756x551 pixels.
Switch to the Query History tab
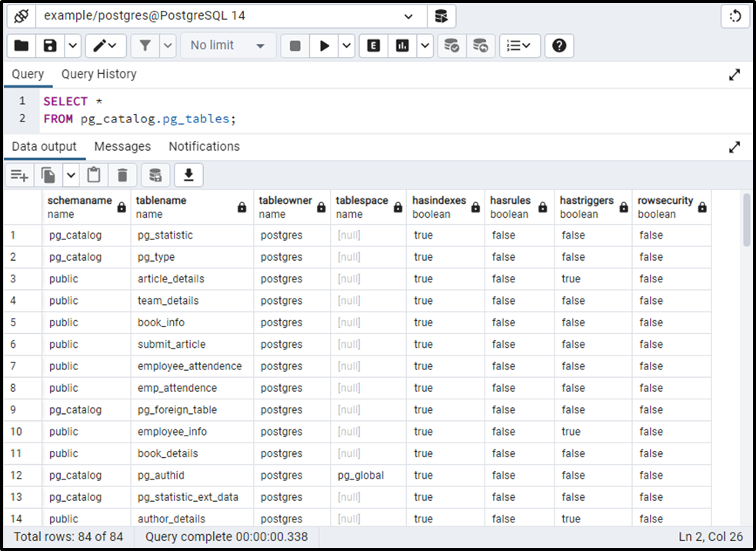tap(98, 74)
